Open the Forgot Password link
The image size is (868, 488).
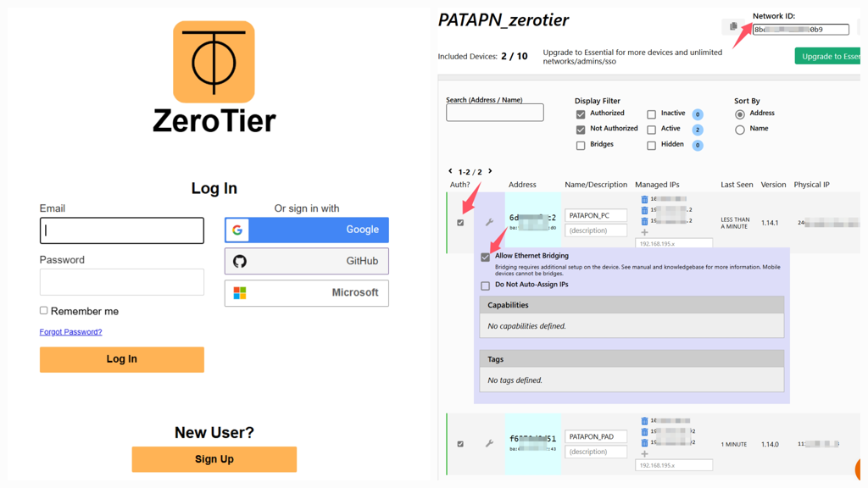(x=70, y=332)
